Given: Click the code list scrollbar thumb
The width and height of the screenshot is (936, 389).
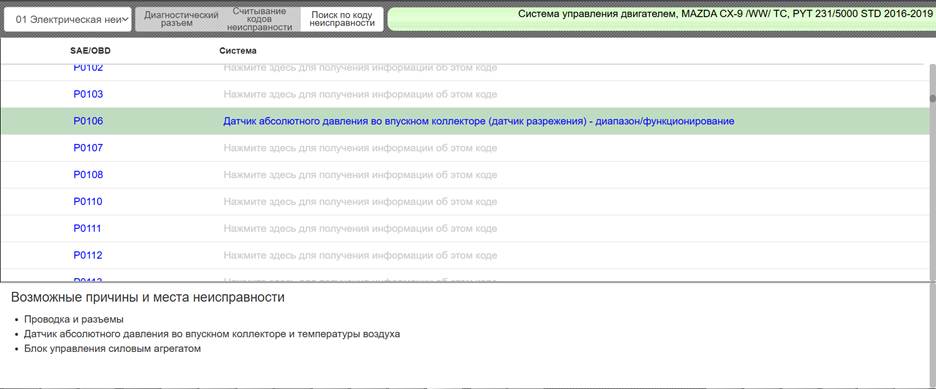Looking at the screenshot, I should click(932, 99).
